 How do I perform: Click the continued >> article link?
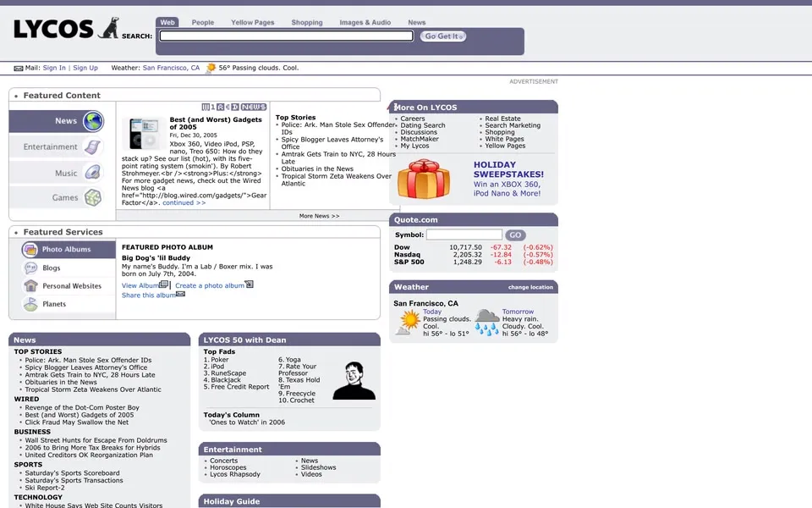[184, 202]
